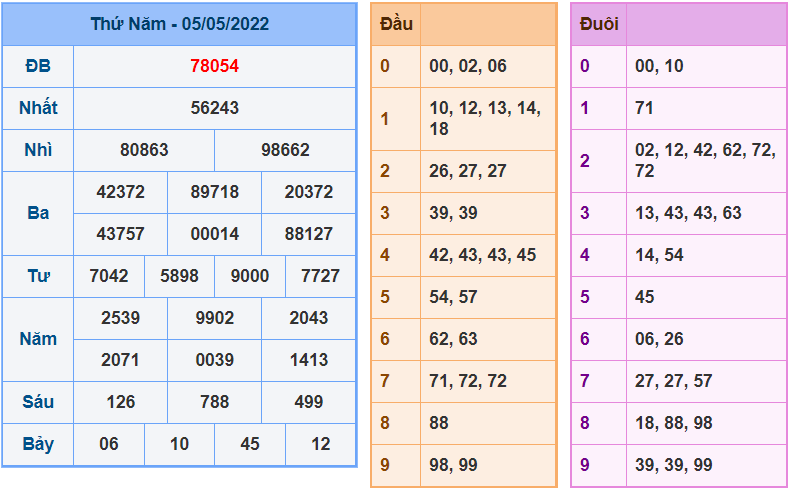
Task: Click the Tư prize number 7727
Action: point(320,276)
